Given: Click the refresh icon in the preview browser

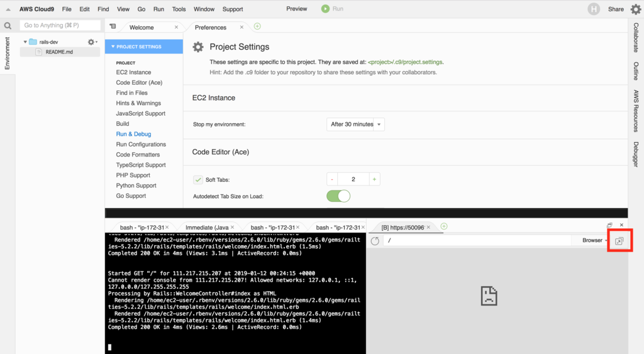Looking at the screenshot, I should 375,241.
